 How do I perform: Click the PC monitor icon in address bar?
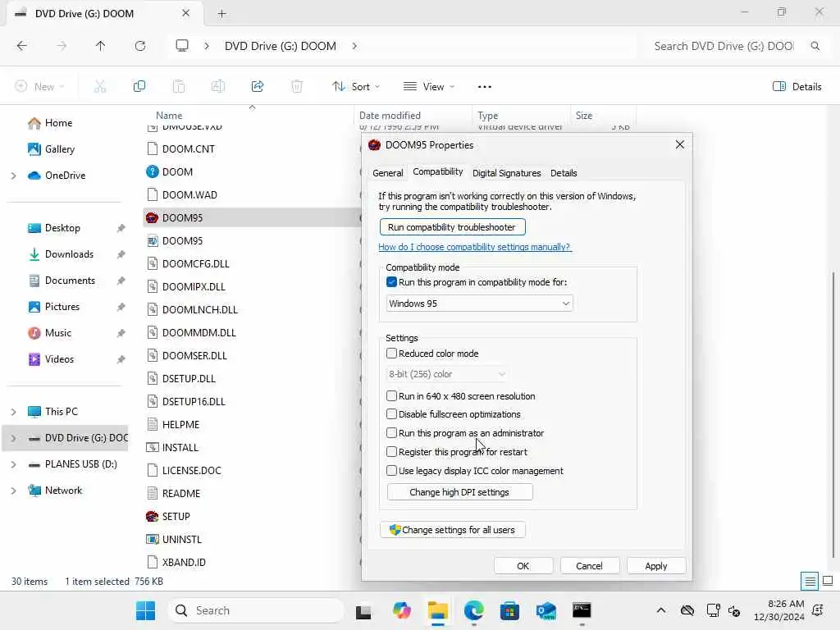tap(182, 46)
